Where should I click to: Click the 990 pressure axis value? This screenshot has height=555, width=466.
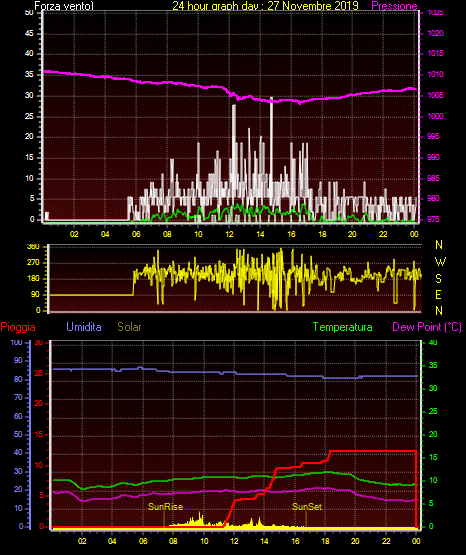point(433,157)
